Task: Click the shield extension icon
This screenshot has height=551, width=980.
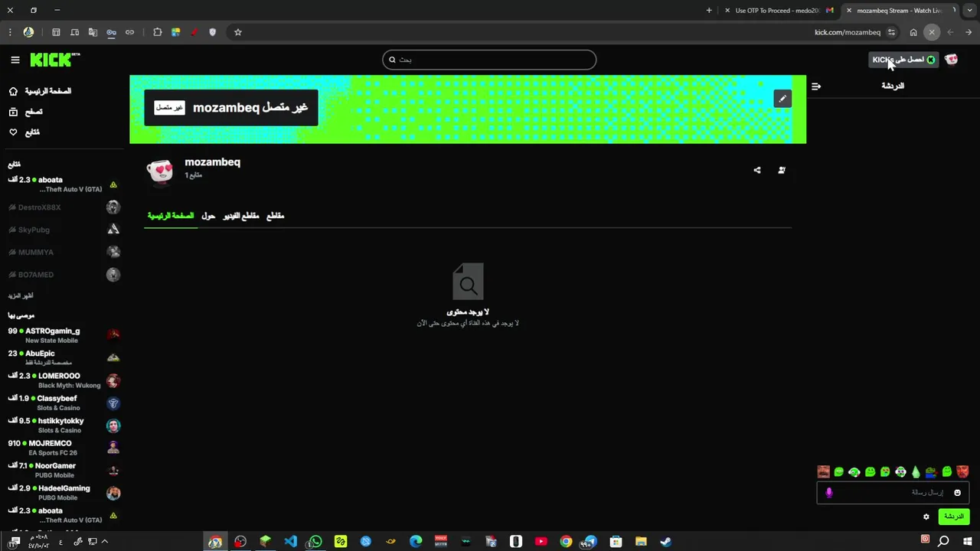Action: coord(212,32)
